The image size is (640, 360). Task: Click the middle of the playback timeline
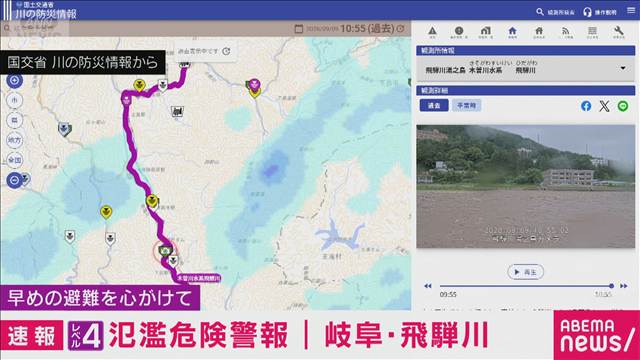tap(526, 286)
